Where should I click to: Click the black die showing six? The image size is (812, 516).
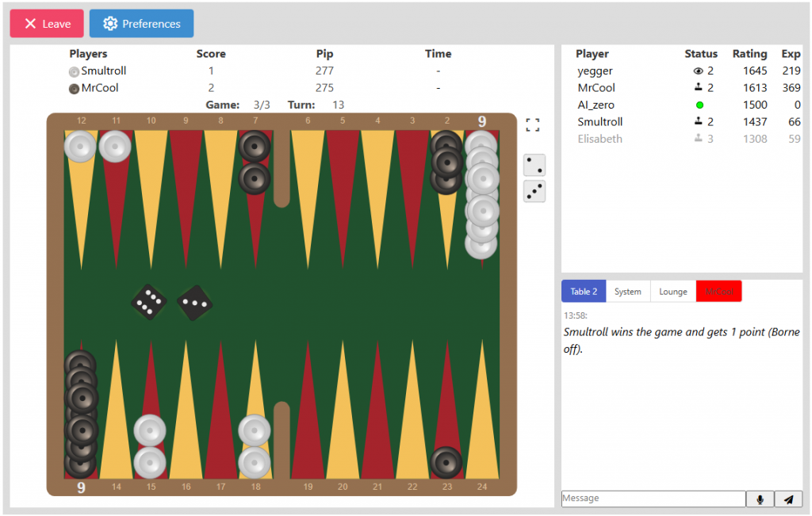pyautogui.click(x=149, y=302)
